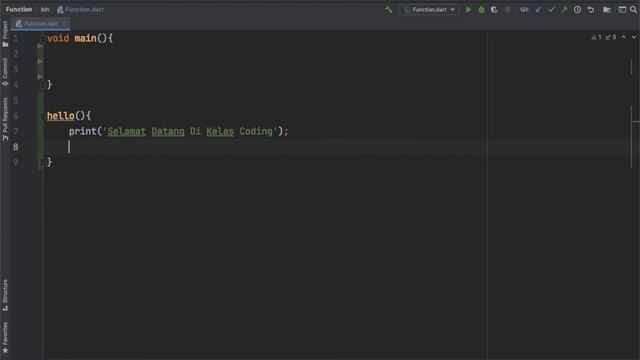
Task: Click the print call on line 7
Action: pos(82,131)
